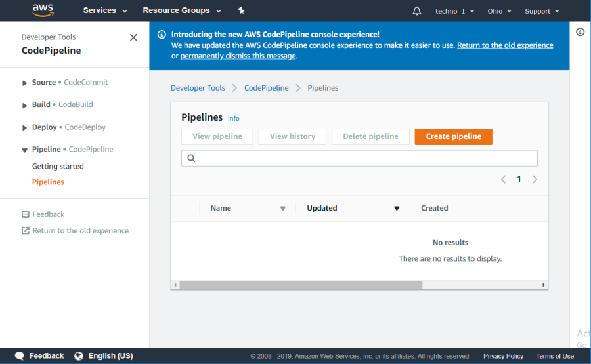The height and width of the screenshot is (364, 591).
Task: Sort by Updated column arrow
Action: click(x=397, y=208)
